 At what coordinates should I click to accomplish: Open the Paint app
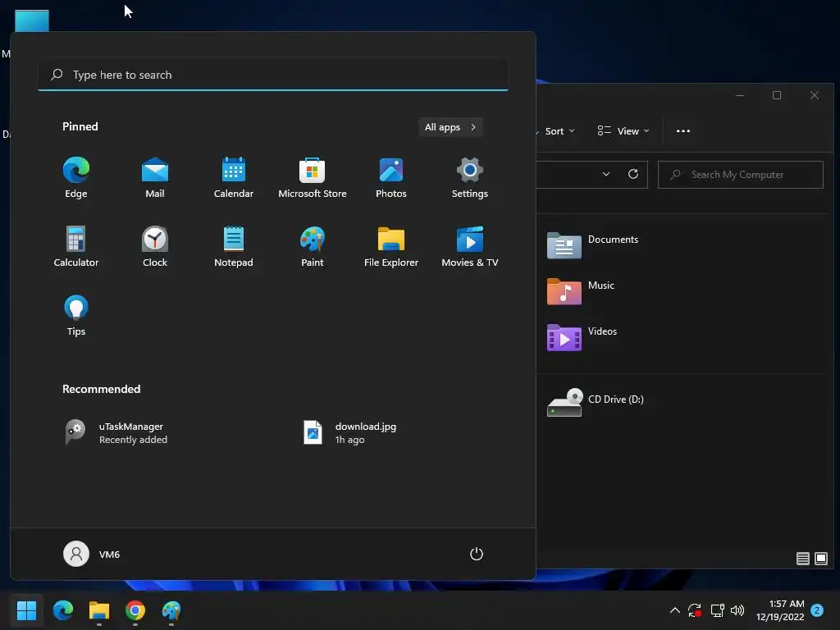point(313,247)
